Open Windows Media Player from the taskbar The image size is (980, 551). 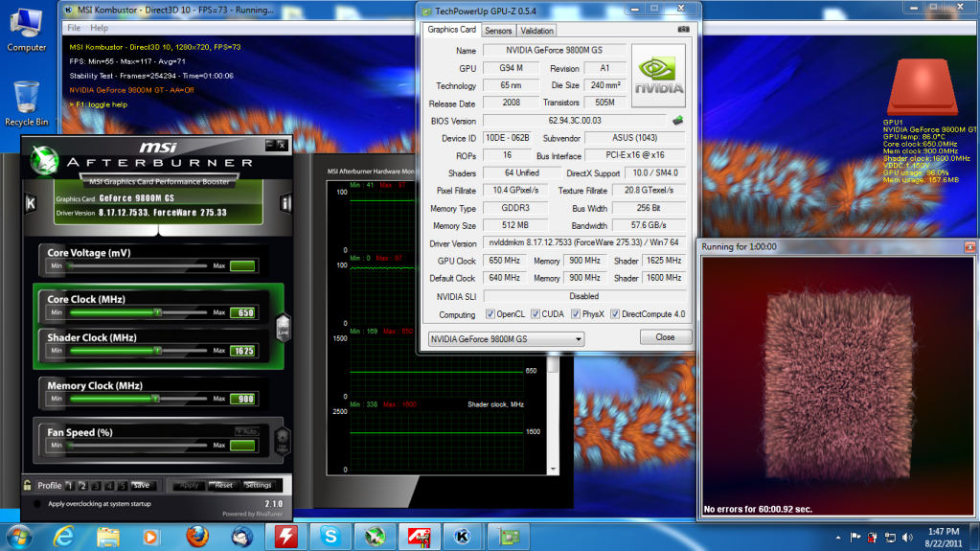coord(152,537)
